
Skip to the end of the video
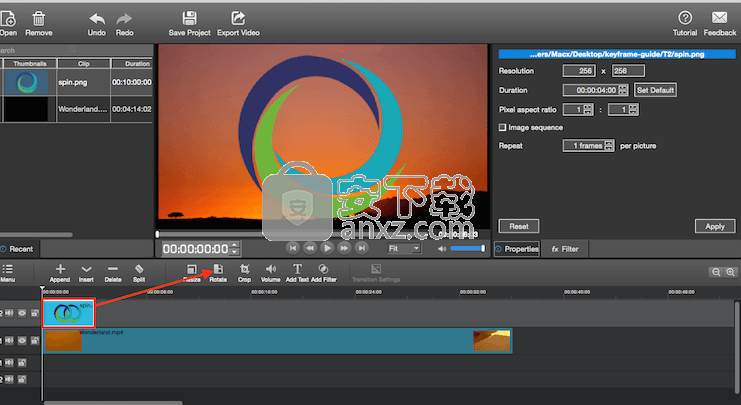[362, 248]
